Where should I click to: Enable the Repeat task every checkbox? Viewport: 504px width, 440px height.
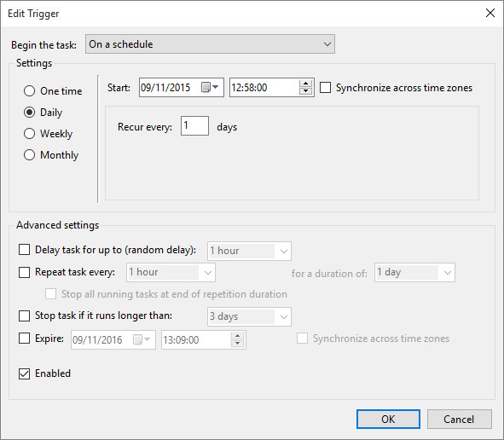coord(25,272)
